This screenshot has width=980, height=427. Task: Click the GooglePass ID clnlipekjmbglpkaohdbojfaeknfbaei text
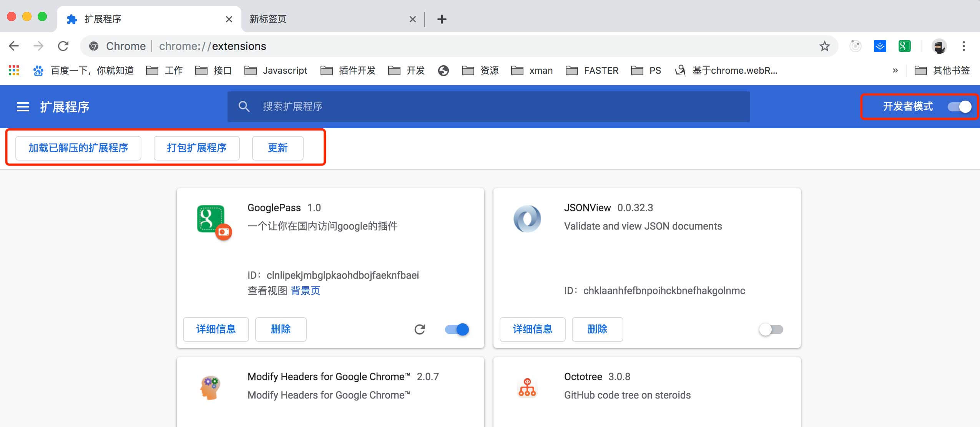pos(343,275)
